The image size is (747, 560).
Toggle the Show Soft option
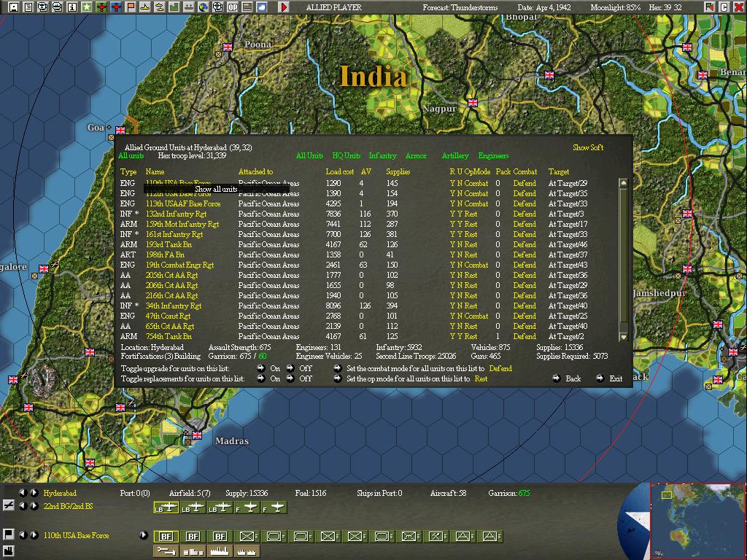tap(588, 147)
